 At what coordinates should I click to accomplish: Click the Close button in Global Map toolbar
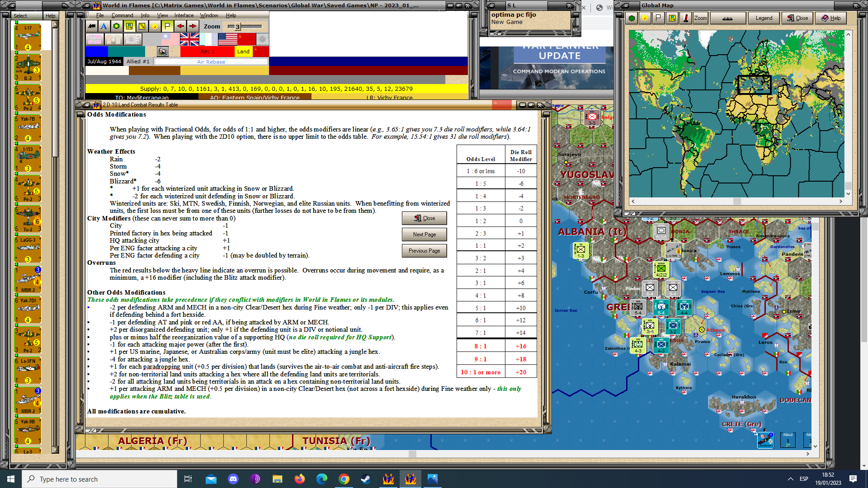[x=797, y=18]
